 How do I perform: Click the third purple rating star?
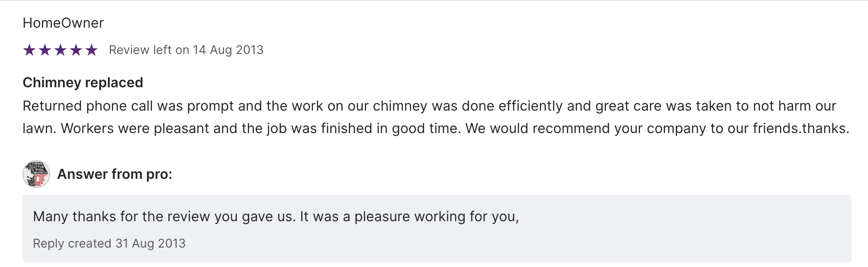(x=60, y=50)
